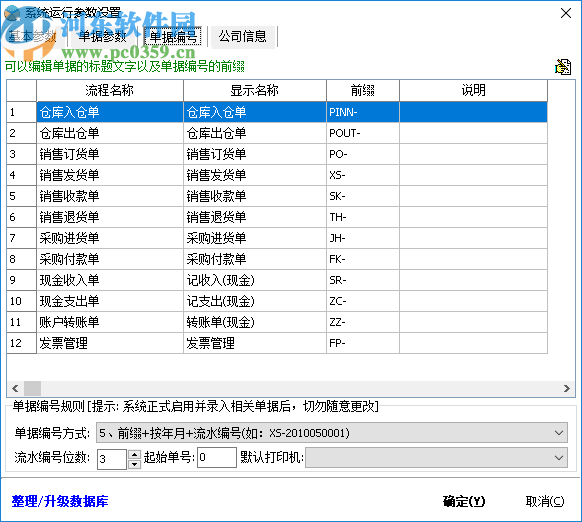Click row number 12 header
The width and height of the screenshot is (582, 522).
coord(22,343)
